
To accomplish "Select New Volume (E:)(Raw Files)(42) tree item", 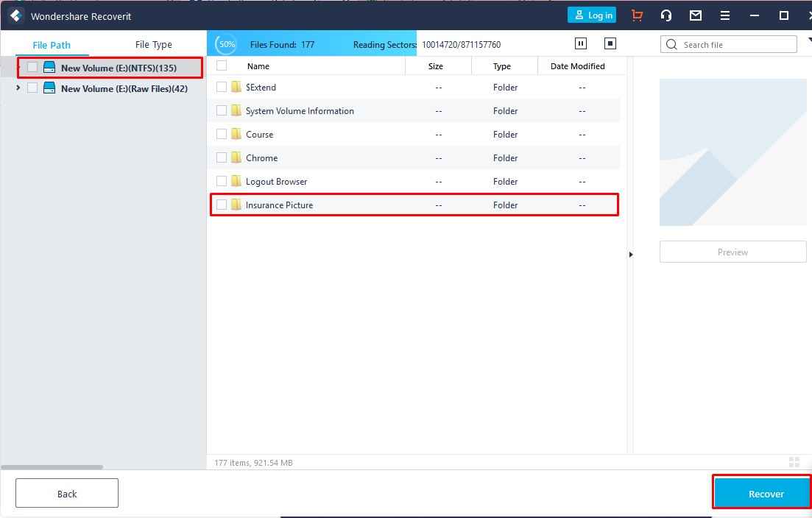I will coord(124,88).
